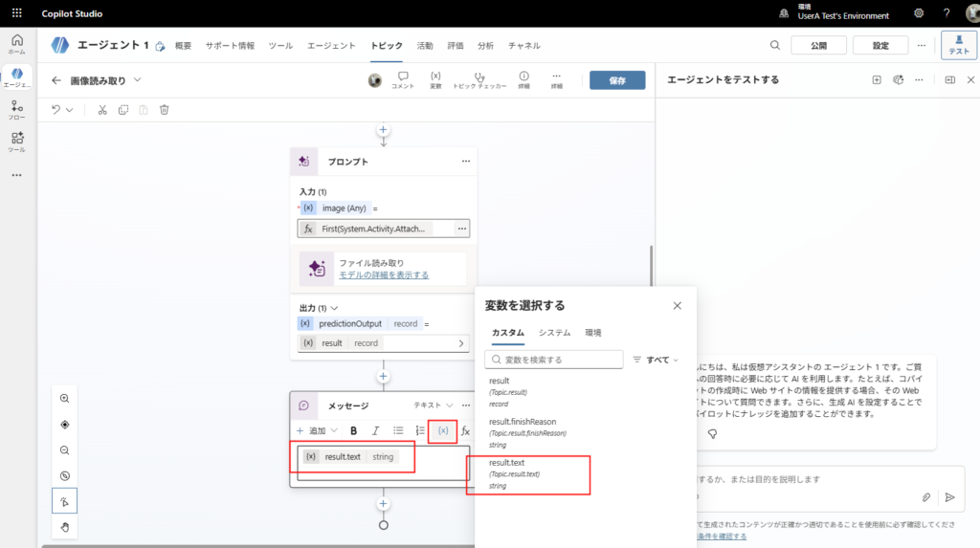Click the undo arrow icon

click(x=56, y=110)
